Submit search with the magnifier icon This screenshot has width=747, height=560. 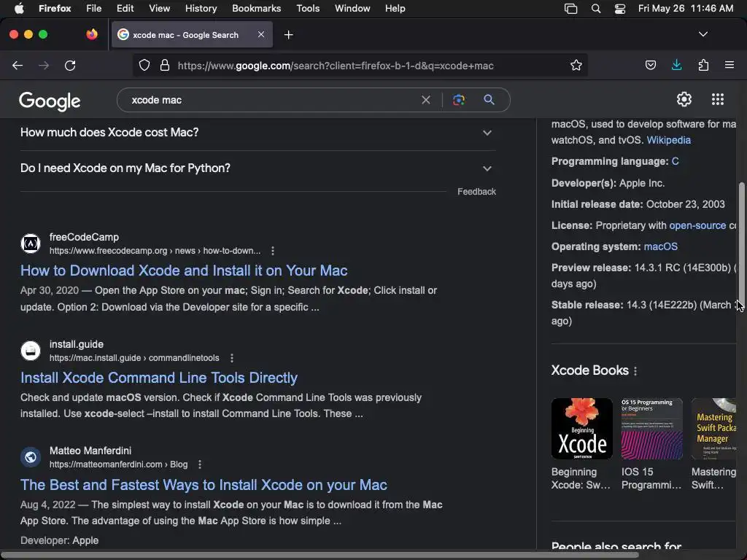489,100
